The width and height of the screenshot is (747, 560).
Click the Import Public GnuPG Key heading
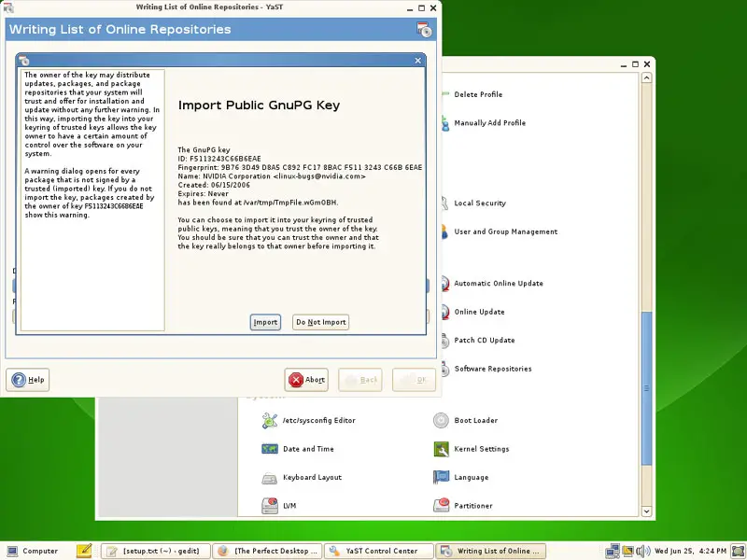click(x=259, y=105)
